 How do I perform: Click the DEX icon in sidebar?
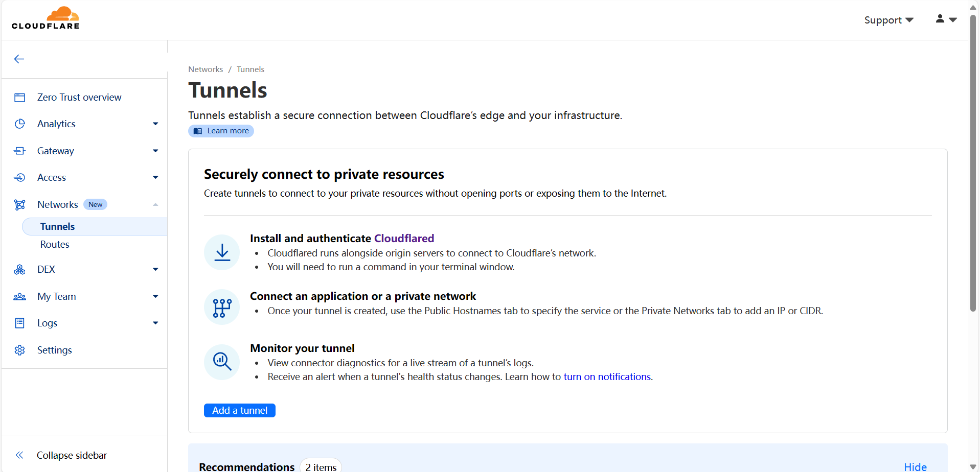click(x=20, y=270)
